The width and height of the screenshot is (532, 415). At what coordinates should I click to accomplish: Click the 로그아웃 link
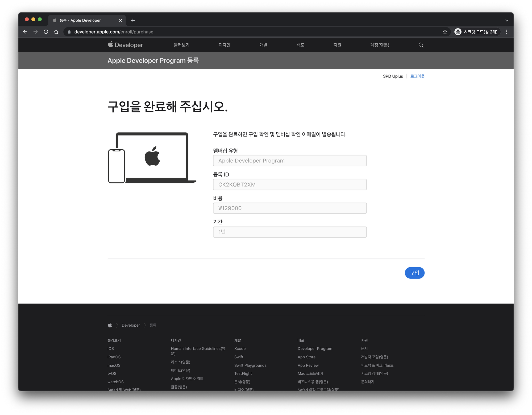point(417,76)
